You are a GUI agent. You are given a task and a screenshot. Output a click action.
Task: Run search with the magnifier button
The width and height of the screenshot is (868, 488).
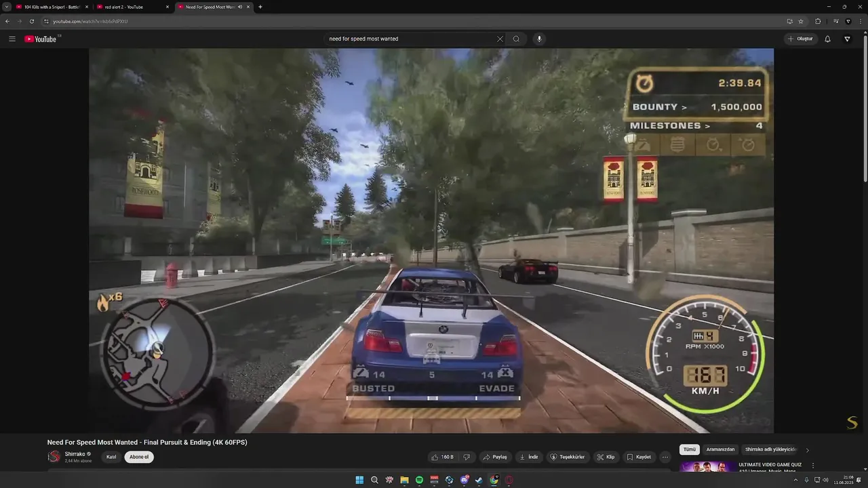pyautogui.click(x=516, y=39)
